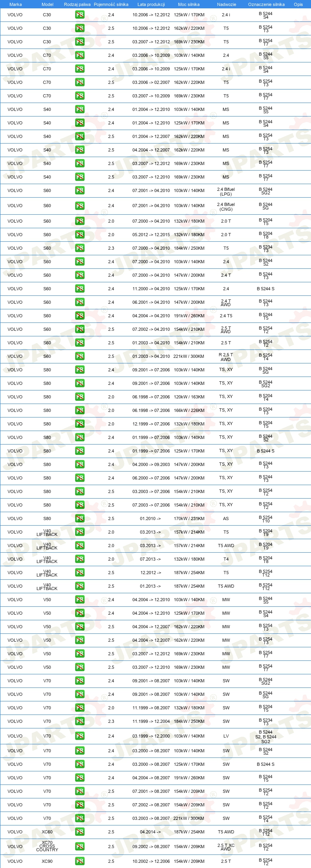Click the Marka column header
The image size is (311, 868).
16,4
